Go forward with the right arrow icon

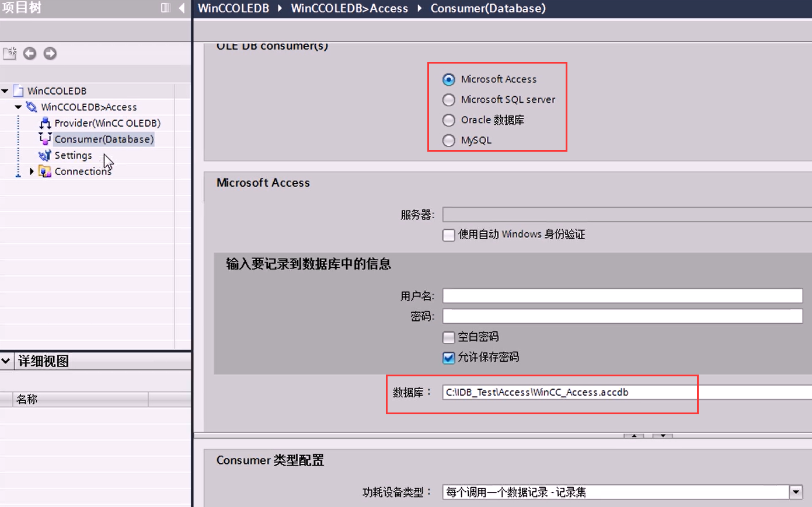50,54
